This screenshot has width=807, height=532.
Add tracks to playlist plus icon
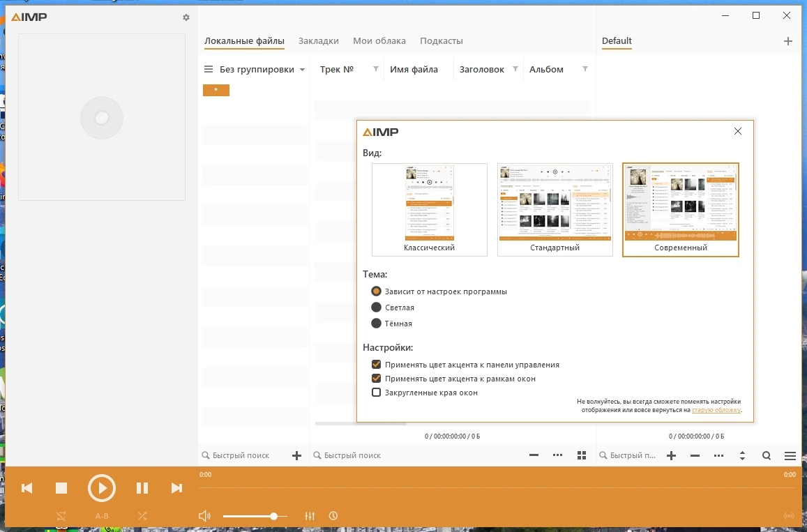[x=671, y=455]
